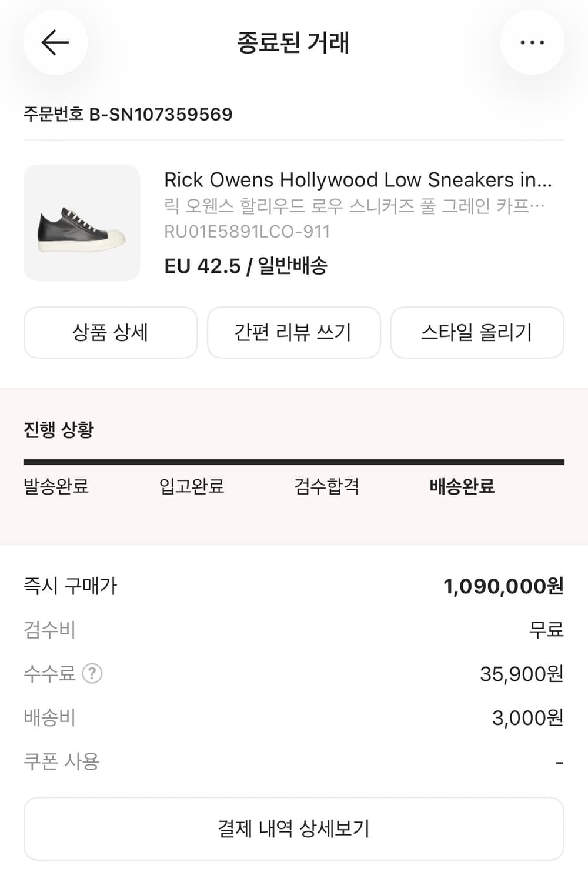Tap the fee help question mark icon
The height and width of the screenshot is (882, 588).
pos(92,673)
